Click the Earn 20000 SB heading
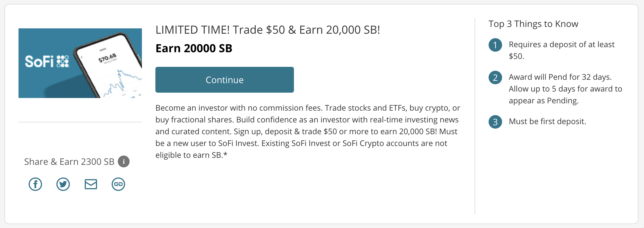644x228 pixels. [194, 48]
